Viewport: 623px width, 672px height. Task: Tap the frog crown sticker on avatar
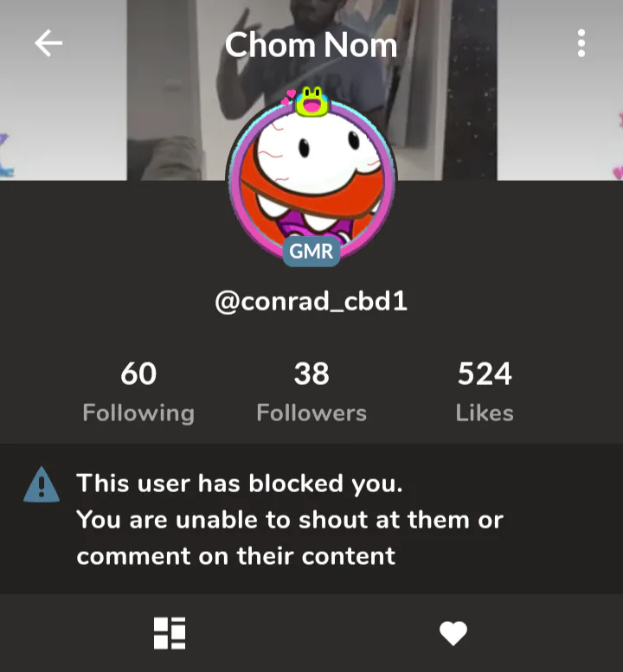[311, 101]
